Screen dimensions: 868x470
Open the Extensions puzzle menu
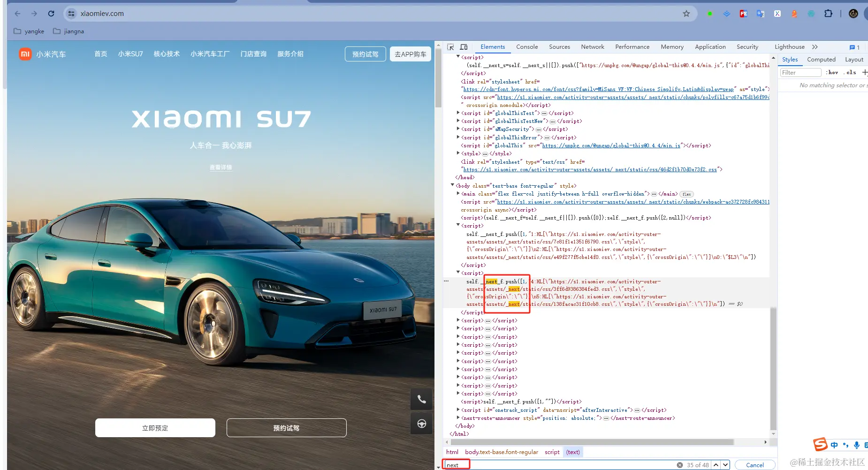click(x=829, y=14)
